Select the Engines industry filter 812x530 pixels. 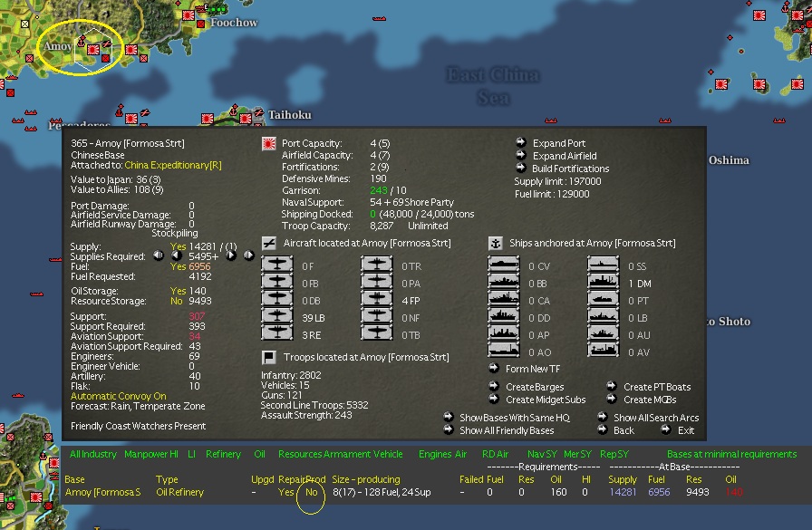pos(436,454)
